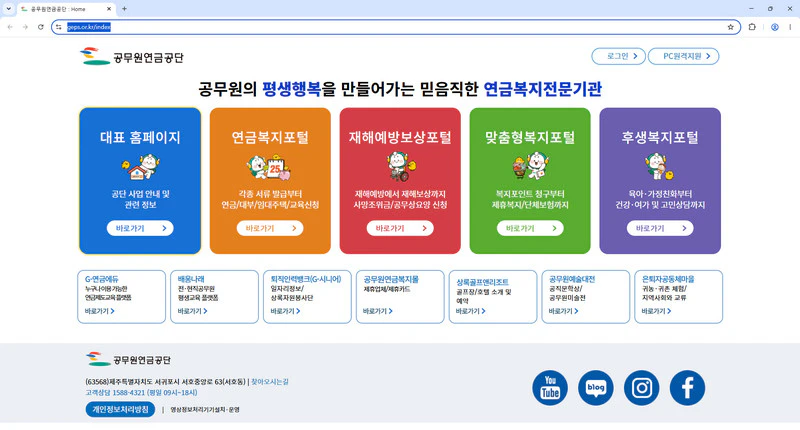
Task: Open G-연금에듀 바로가기 link
Action: 99,311
